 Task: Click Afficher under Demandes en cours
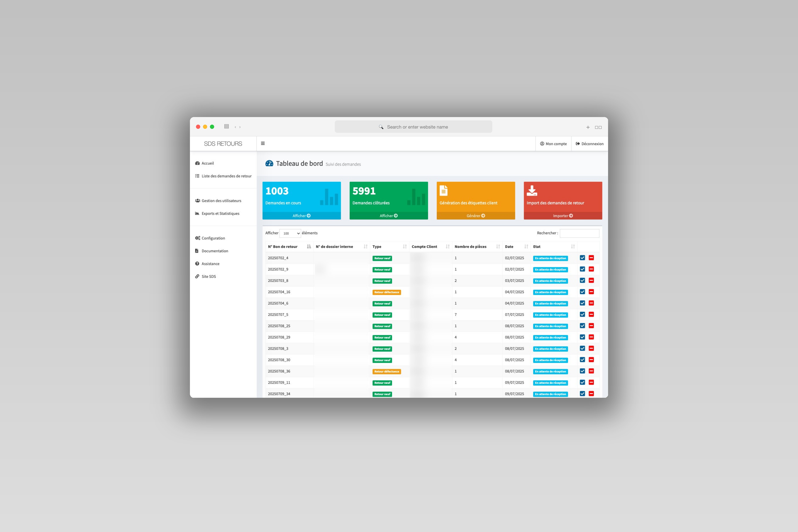coord(301,216)
